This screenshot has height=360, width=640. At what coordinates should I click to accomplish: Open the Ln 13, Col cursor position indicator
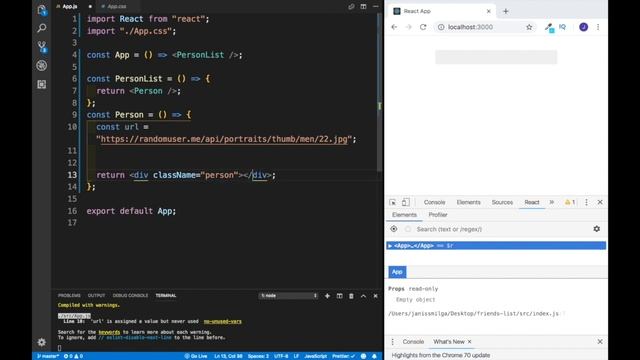(x=228, y=356)
